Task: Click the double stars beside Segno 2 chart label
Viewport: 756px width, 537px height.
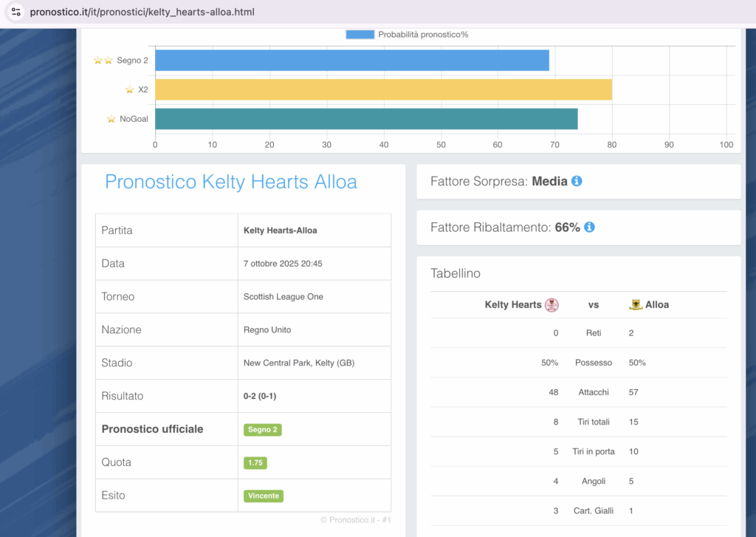Action: 103,61
